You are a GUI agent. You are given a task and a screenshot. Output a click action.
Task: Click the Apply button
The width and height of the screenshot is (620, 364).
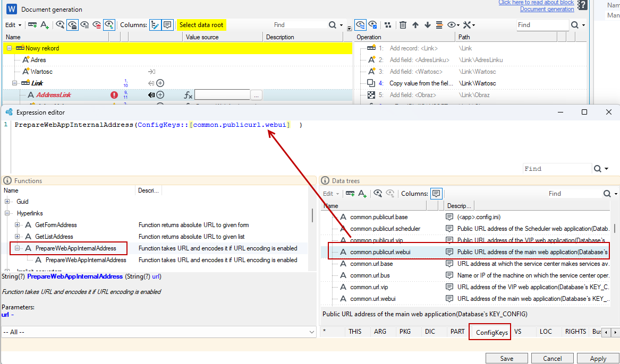[x=598, y=359]
